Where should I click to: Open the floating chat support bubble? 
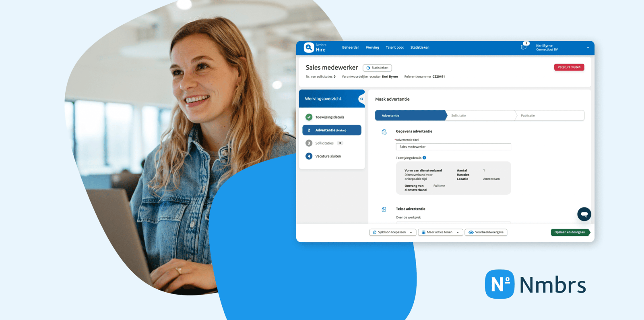pos(584,214)
